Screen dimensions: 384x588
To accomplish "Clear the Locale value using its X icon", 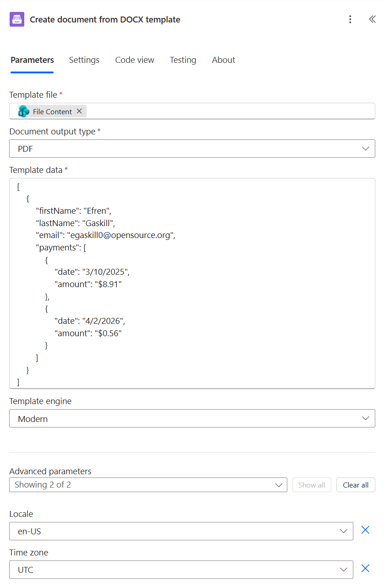I will click(365, 530).
